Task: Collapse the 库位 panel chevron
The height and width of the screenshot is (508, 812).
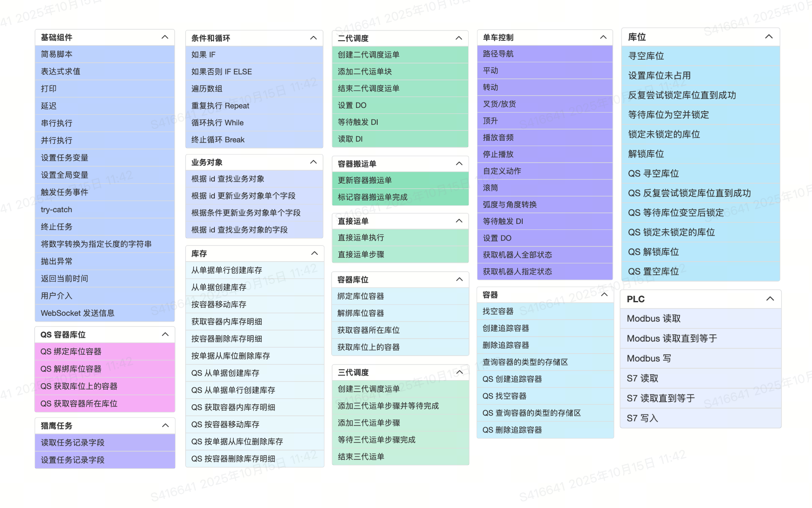Action: point(769,37)
